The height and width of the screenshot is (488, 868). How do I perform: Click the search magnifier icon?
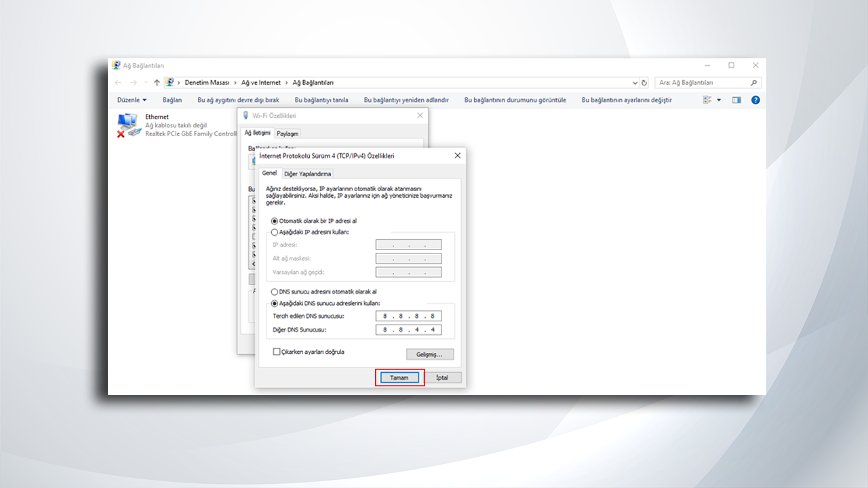[x=753, y=83]
